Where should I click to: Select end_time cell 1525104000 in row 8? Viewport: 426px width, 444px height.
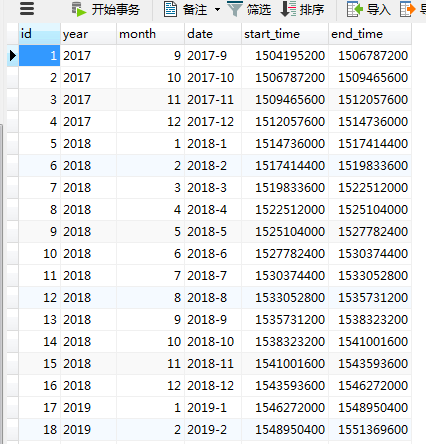[370, 210]
